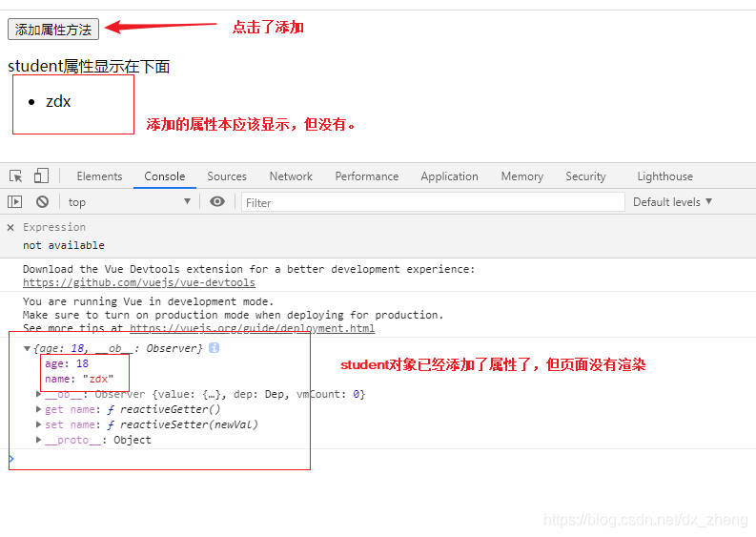This screenshot has height=537, width=756.
Task: Activate the inspect element picker icon
Action: 16,176
